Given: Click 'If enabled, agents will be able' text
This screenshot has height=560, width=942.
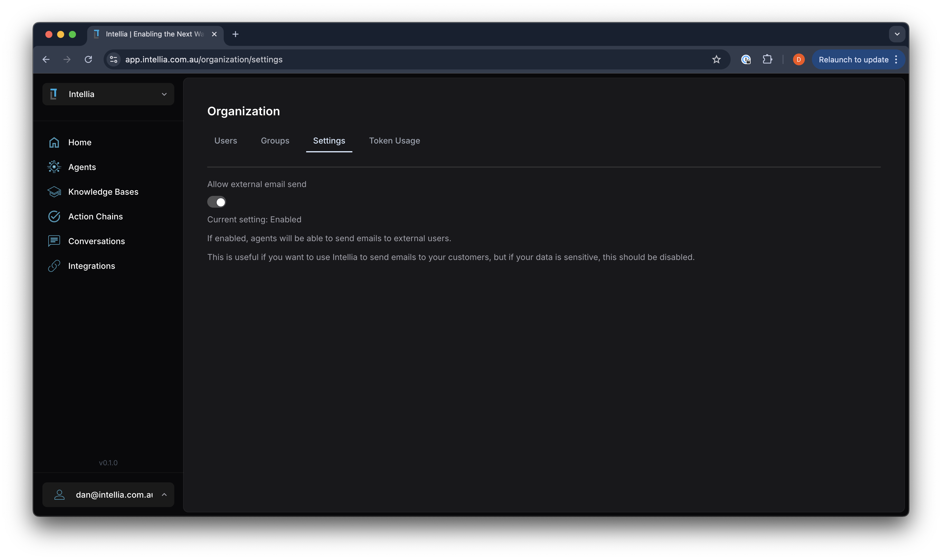Looking at the screenshot, I should click(329, 238).
